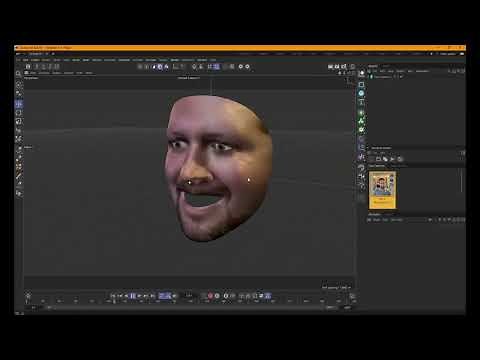The width and height of the screenshot is (480, 360).
Task: Toggle the Autokeying button beside the record button
Action: pyautogui.click(x=217, y=296)
